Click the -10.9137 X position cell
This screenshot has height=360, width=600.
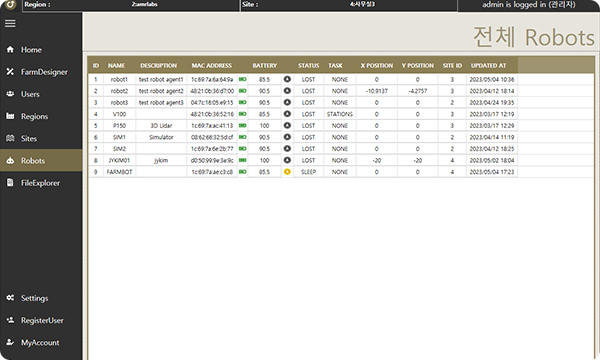coord(377,91)
